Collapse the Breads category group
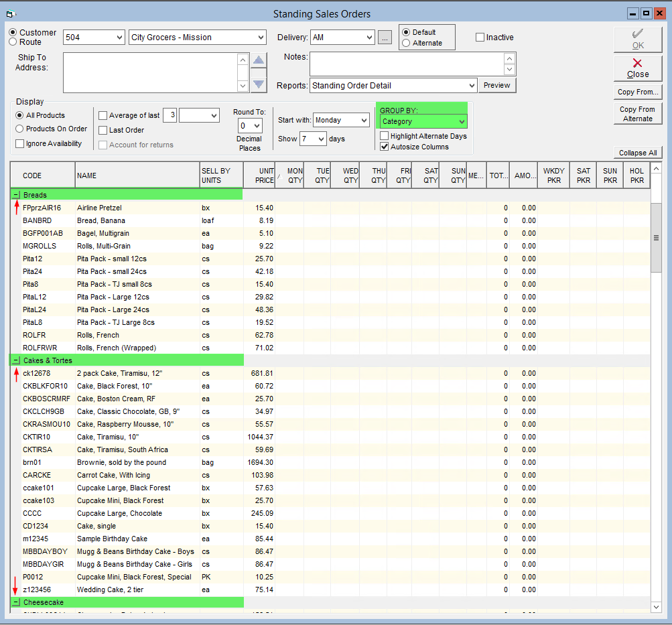 (16, 195)
